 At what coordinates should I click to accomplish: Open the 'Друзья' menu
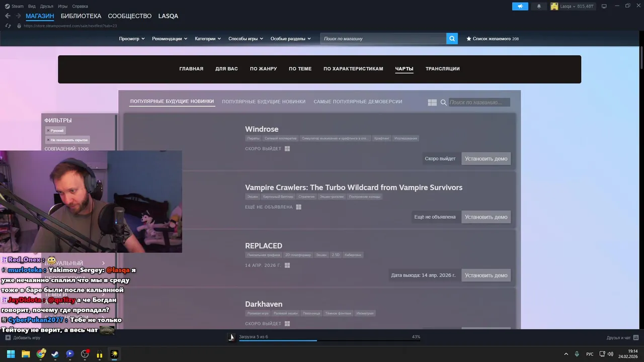47,6
